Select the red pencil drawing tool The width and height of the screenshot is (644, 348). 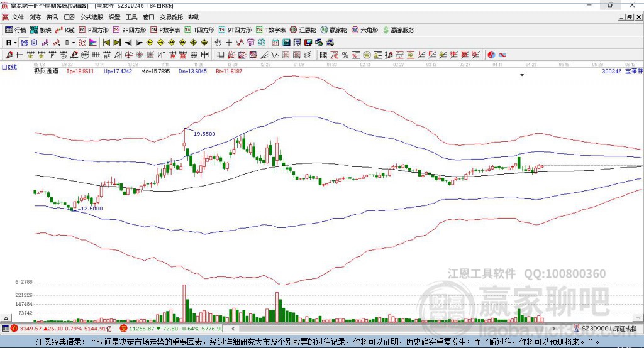click(x=9, y=55)
